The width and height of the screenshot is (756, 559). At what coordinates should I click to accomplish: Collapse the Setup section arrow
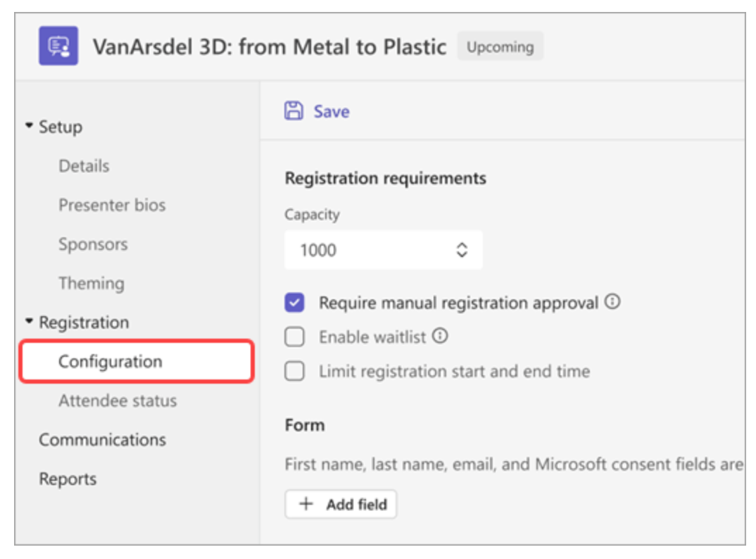29,126
